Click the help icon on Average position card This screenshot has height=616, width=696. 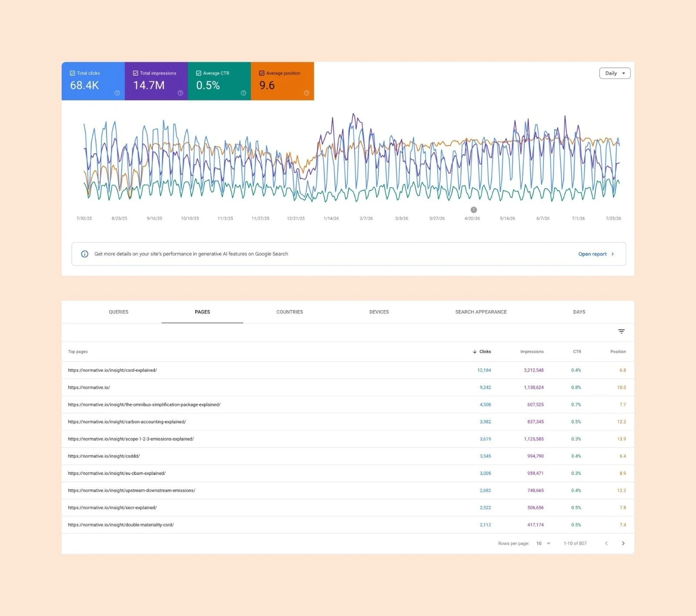click(306, 93)
